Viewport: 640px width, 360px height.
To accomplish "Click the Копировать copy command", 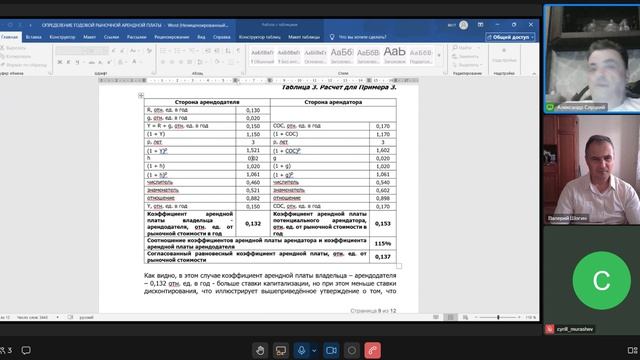I will pos(16,56).
